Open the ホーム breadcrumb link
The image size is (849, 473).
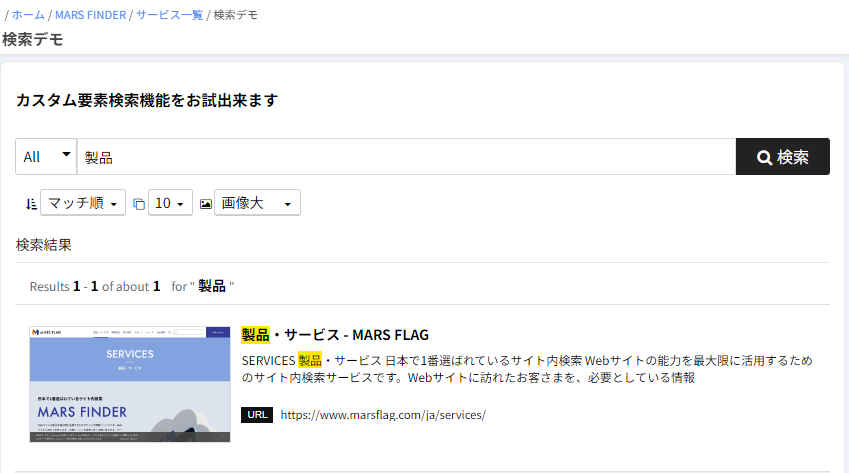click(x=28, y=15)
